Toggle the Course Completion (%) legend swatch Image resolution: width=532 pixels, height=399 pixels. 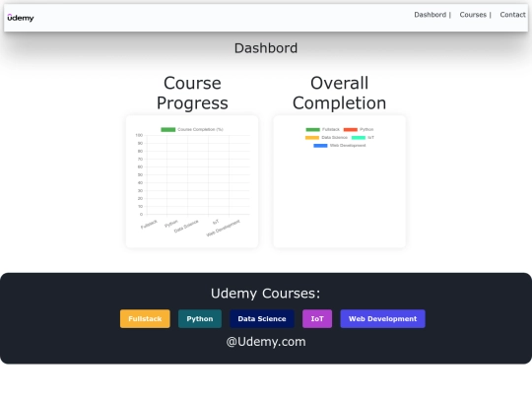pyautogui.click(x=167, y=129)
